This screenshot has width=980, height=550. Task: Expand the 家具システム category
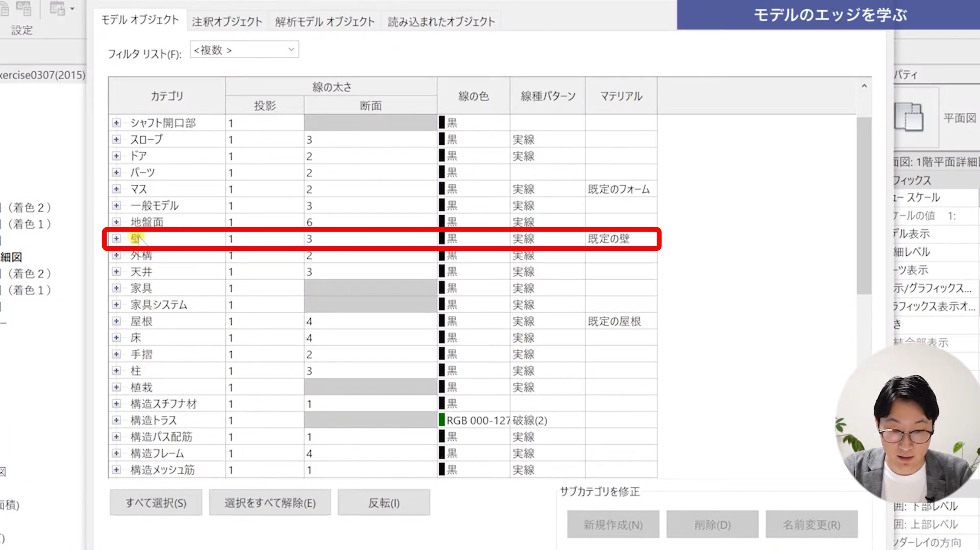(116, 304)
